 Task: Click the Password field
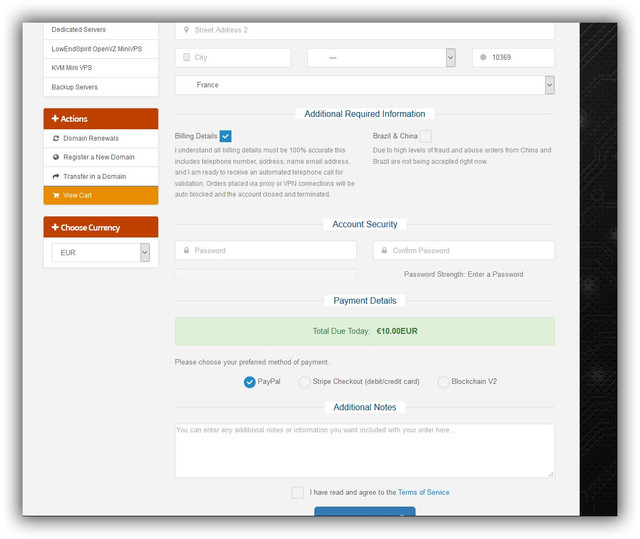pyautogui.click(x=266, y=251)
